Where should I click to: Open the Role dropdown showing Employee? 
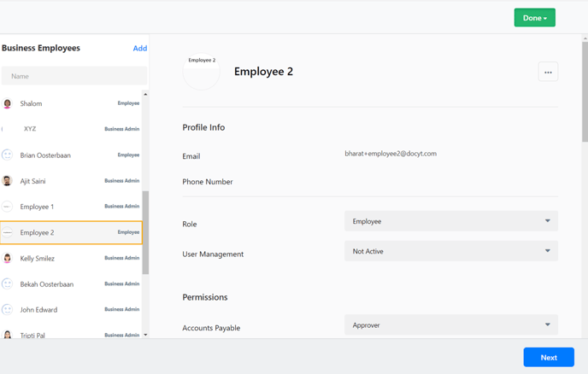(x=451, y=221)
